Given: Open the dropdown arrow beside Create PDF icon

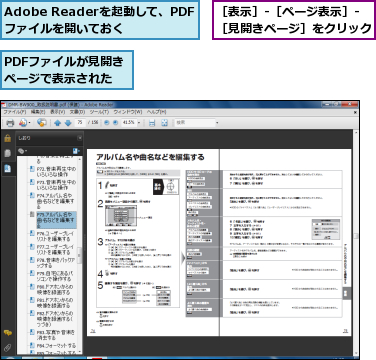Looking at the screenshot, I should [x=30, y=123].
